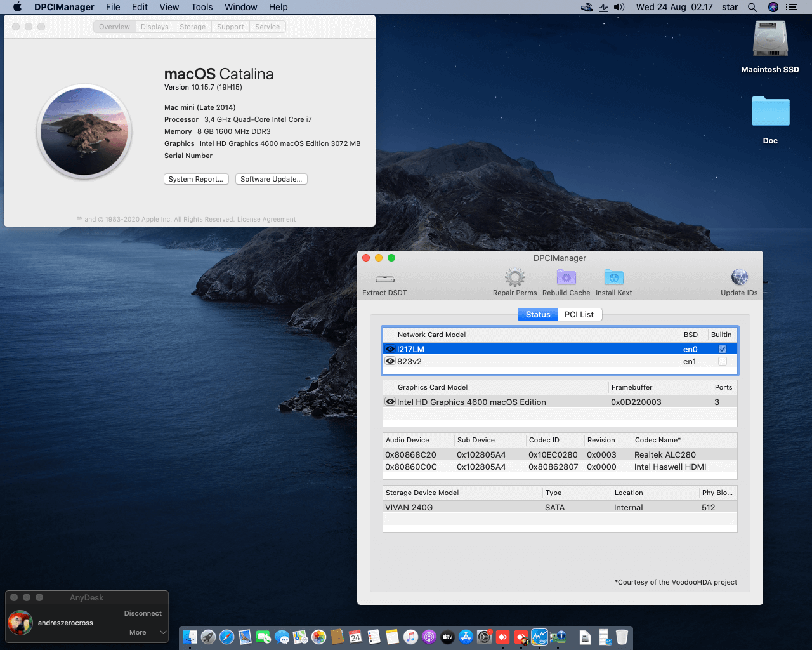Viewport: 812px width, 650px height.
Task: Open the Doc folder on desktop
Action: pos(770,112)
